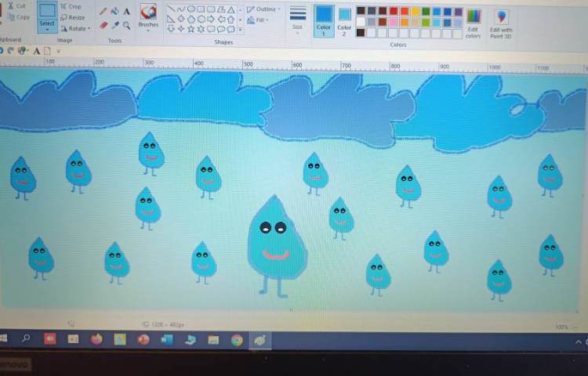This screenshot has width=588, height=376.
Task: Open Edit with Paint 3D
Action: [501, 21]
